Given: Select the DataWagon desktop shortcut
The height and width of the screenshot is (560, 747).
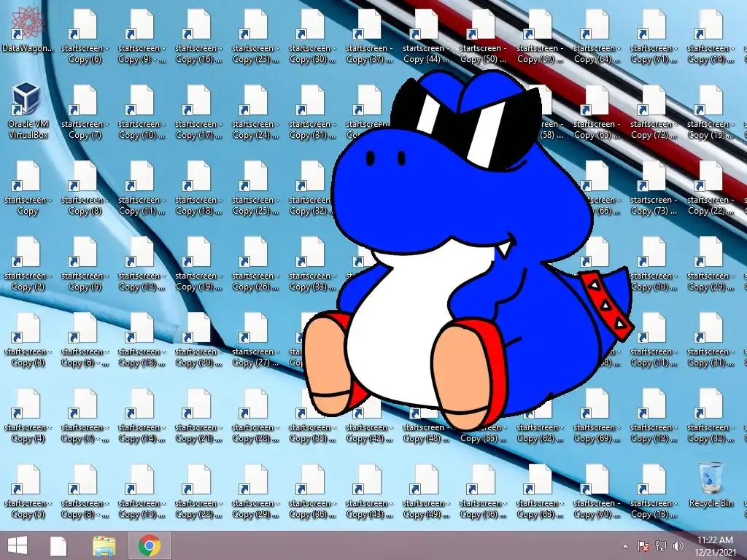Looking at the screenshot, I should [x=28, y=29].
